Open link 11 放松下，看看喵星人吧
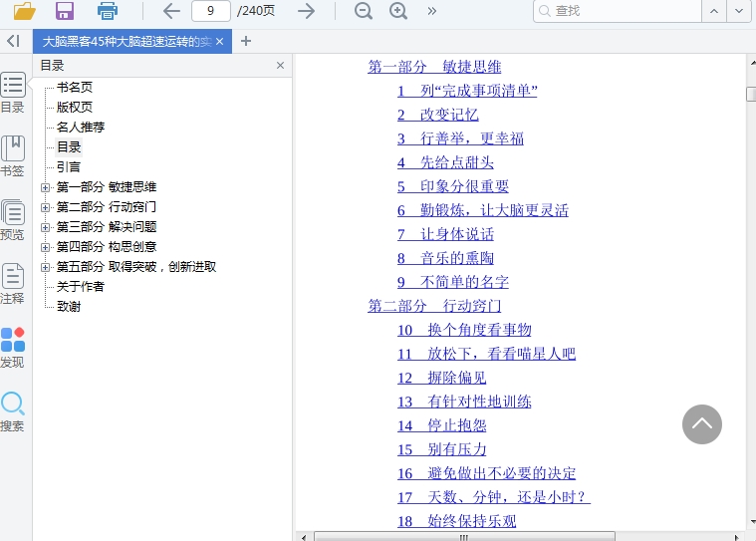756x541 pixels. tap(486, 354)
